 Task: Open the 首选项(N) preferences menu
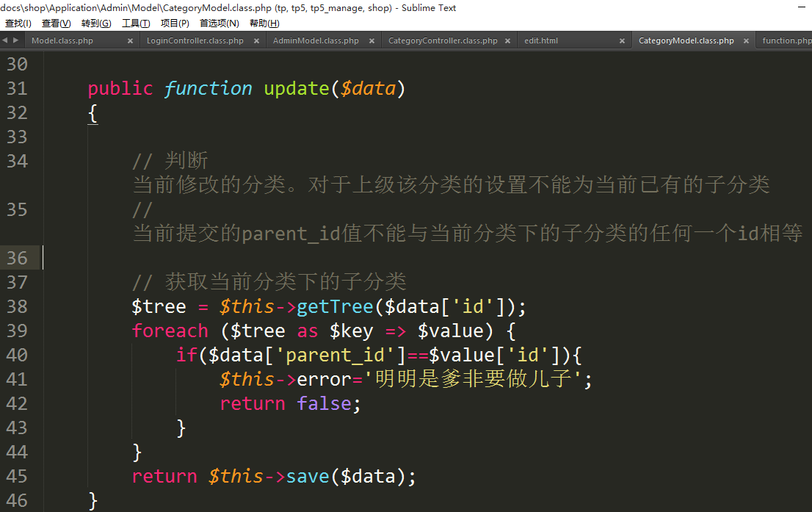tap(220, 24)
